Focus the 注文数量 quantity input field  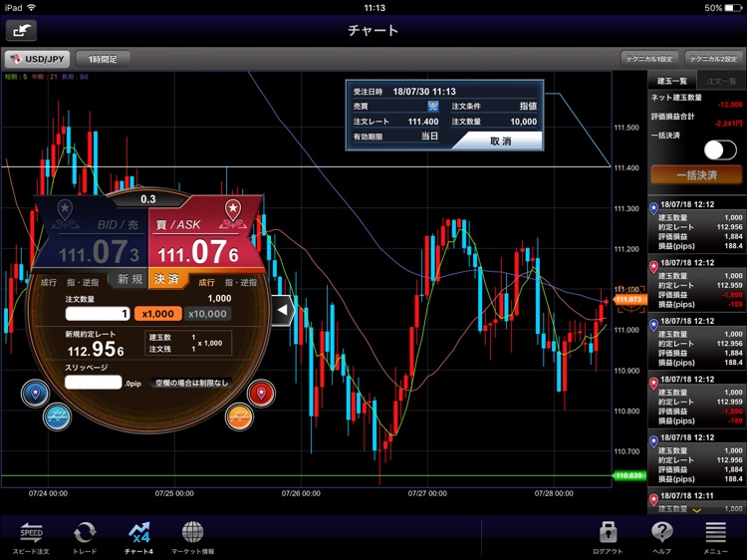(98, 314)
